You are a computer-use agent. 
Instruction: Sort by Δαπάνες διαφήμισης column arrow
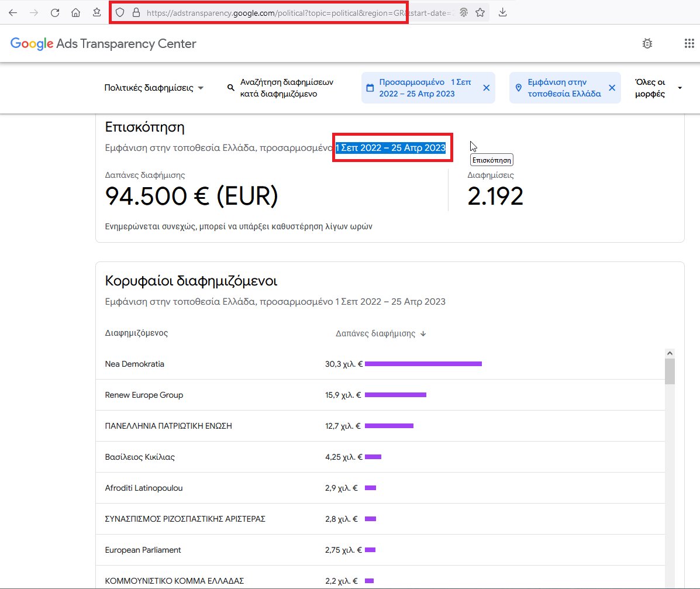(423, 333)
